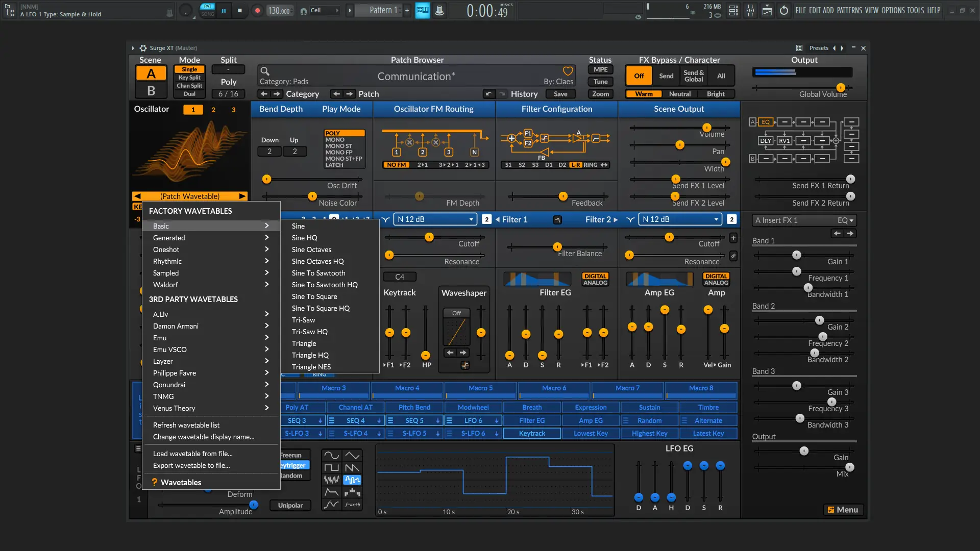Favorite patch with the heart icon
980x551 pixels.
point(568,71)
